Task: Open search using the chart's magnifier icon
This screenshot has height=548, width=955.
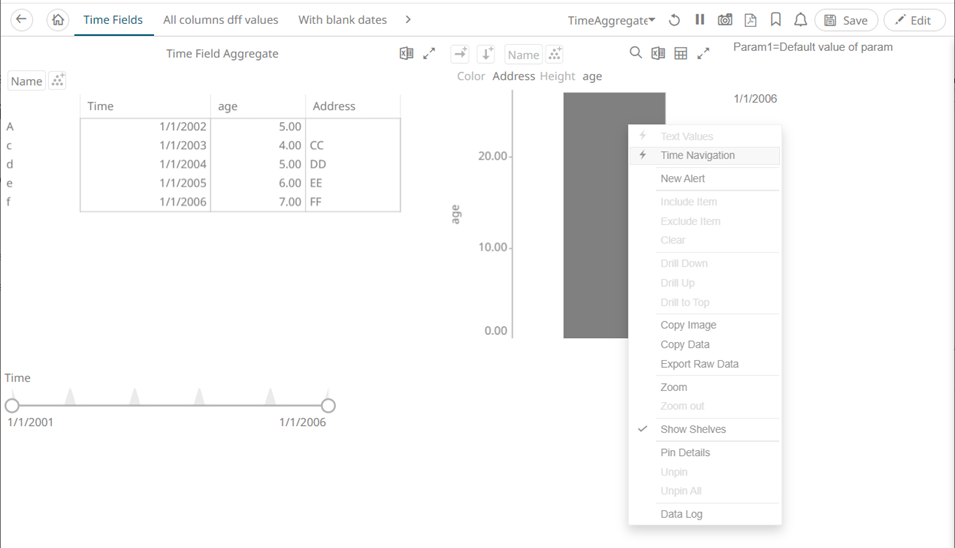Action: 635,53
